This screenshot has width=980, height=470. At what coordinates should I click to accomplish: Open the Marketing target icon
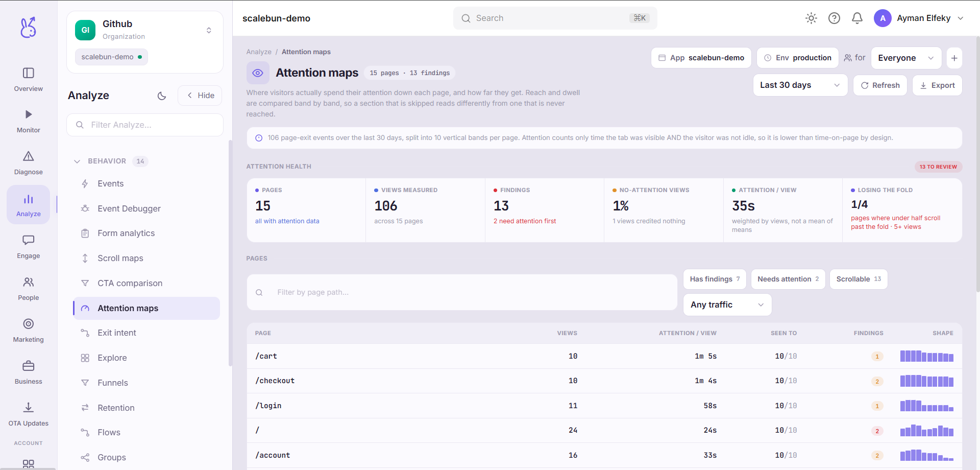[29, 324]
